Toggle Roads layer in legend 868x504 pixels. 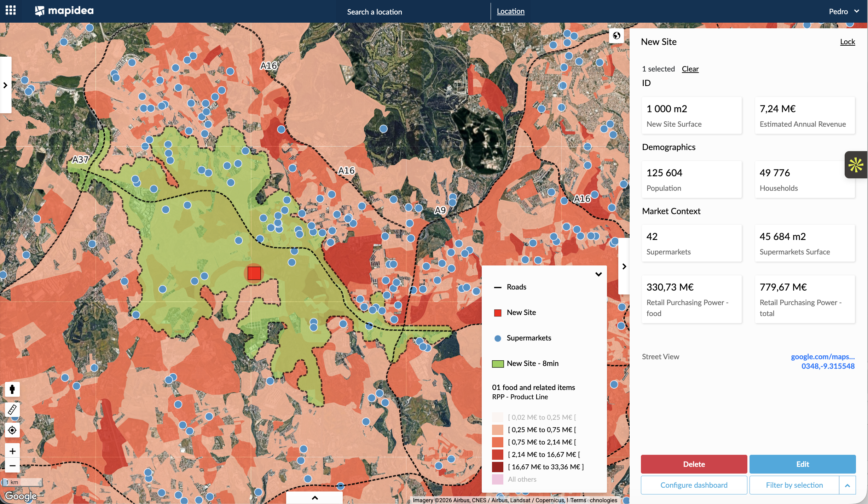(x=516, y=287)
